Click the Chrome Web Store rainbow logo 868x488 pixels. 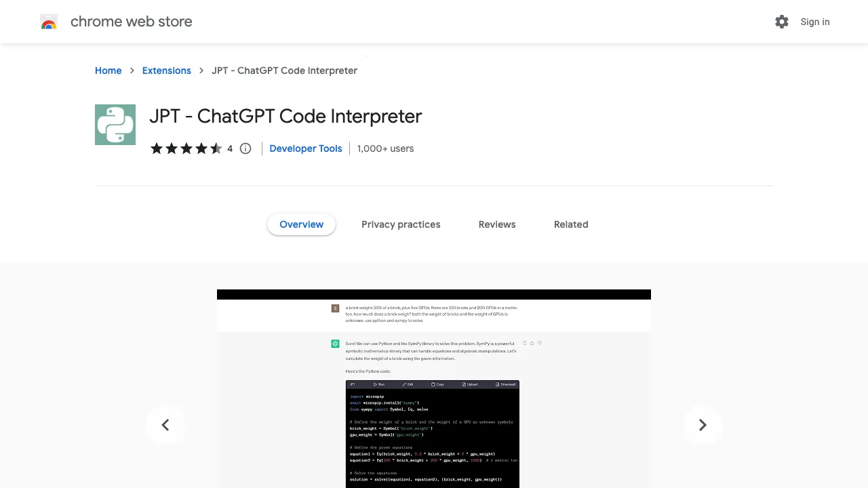coord(49,22)
